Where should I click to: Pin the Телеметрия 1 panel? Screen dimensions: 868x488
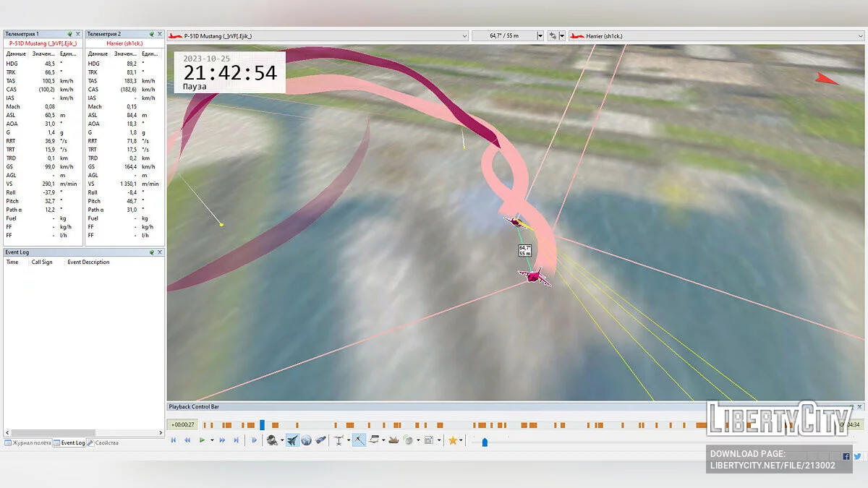click(70, 34)
